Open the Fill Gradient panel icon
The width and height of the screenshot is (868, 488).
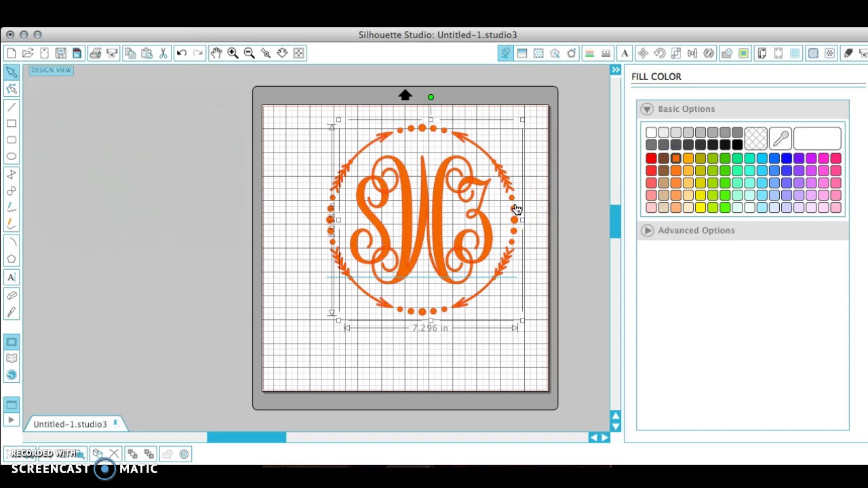(x=522, y=53)
